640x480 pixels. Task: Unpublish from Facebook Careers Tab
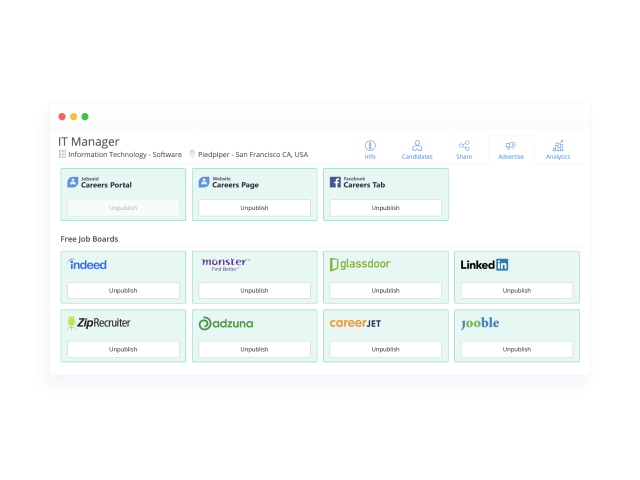pos(386,208)
